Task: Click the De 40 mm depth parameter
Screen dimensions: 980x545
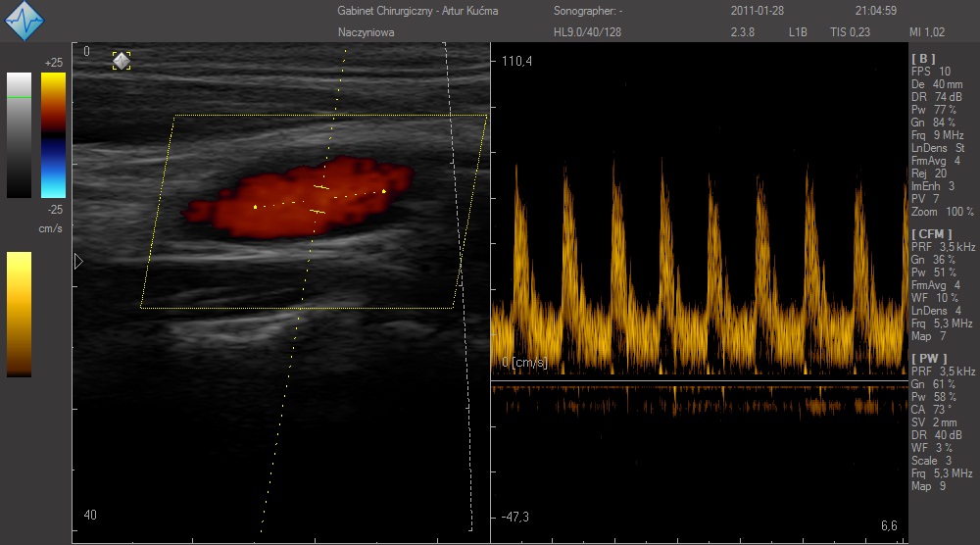Action: coord(937,84)
